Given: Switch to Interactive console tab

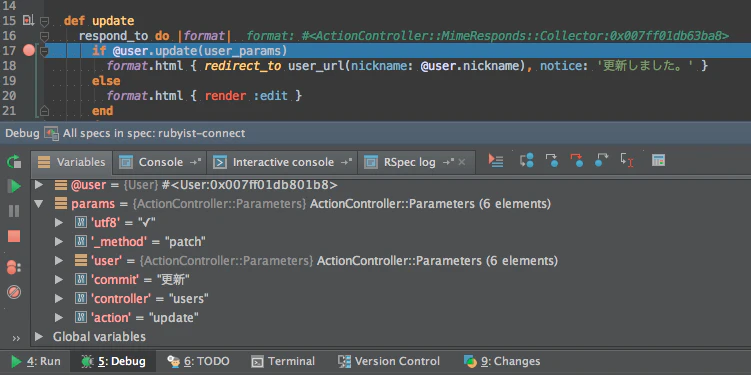Looking at the screenshot, I should pos(282,162).
